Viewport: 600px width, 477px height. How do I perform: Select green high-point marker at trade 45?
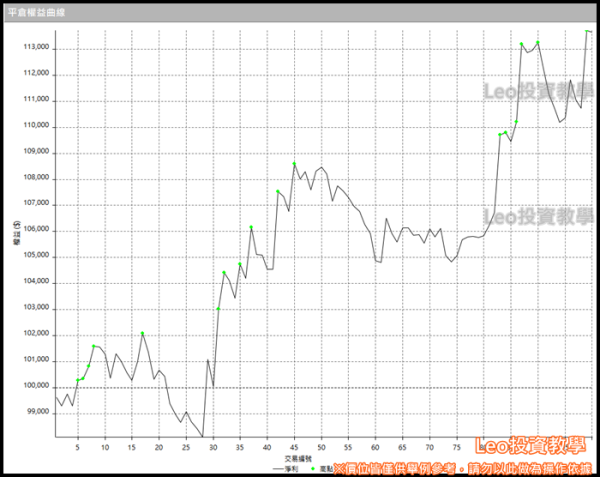click(x=294, y=164)
